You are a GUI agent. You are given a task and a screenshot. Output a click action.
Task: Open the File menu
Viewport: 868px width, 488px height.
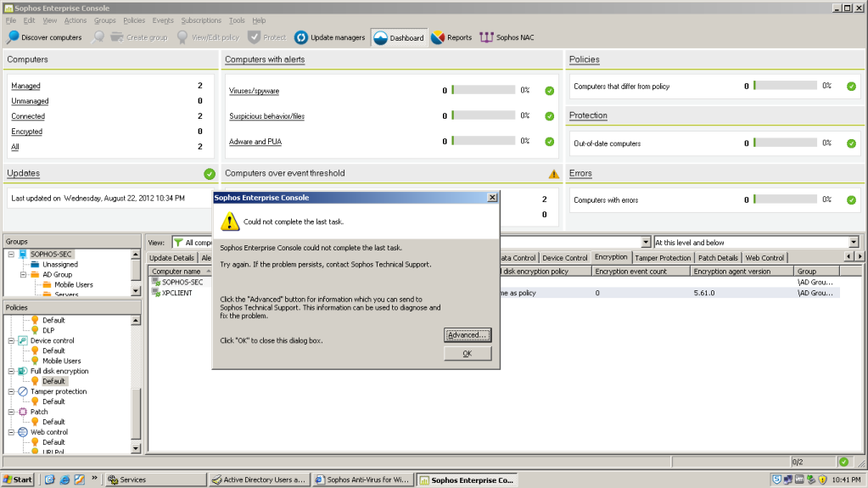pos(11,20)
